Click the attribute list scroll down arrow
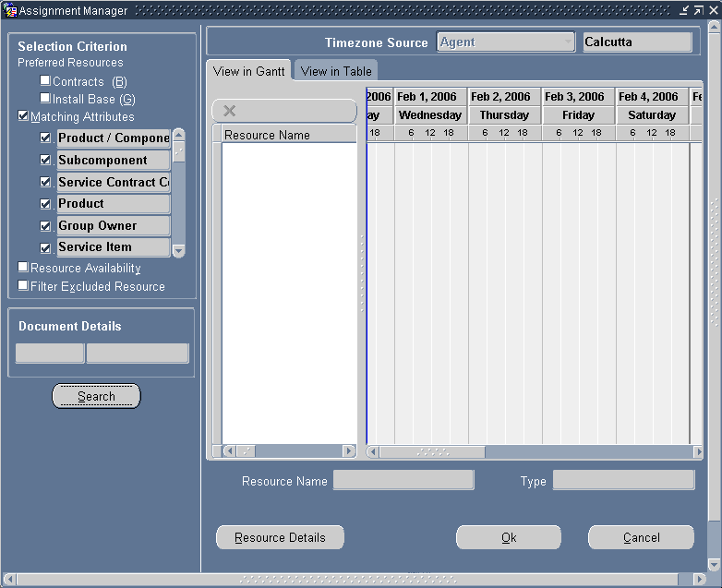The width and height of the screenshot is (722, 588). tap(179, 251)
